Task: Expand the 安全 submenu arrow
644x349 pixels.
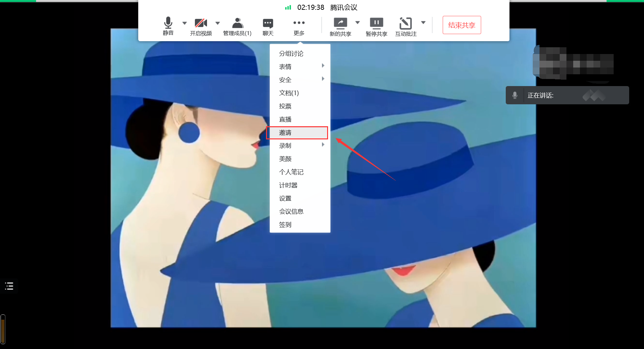Action: click(x=323, y=79)
